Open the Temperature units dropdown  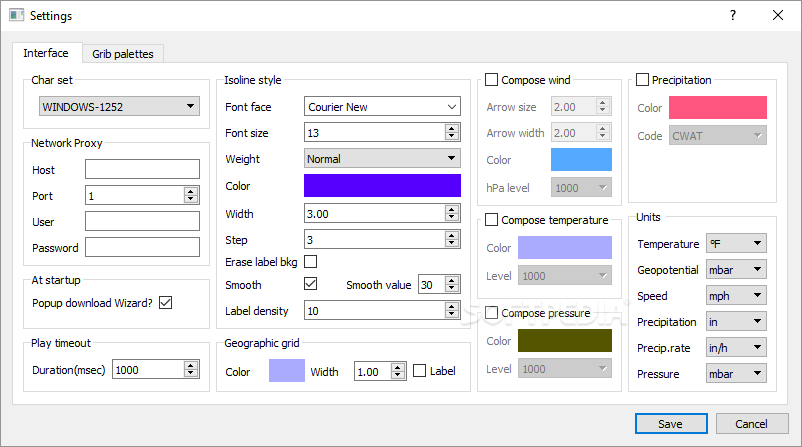point(736,243)
